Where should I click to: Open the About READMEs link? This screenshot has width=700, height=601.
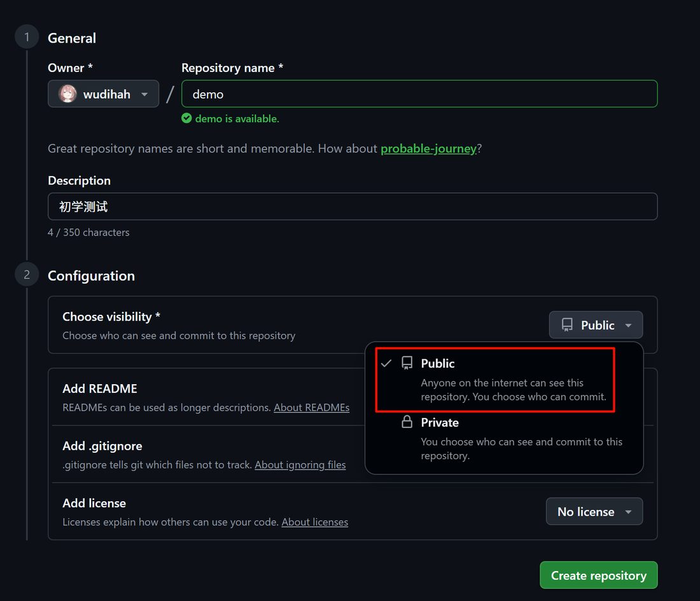click(312, 408)
